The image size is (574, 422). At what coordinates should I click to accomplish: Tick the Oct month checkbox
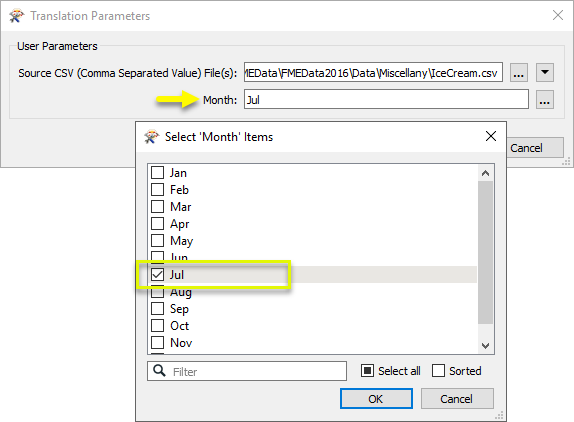[157, 325]
